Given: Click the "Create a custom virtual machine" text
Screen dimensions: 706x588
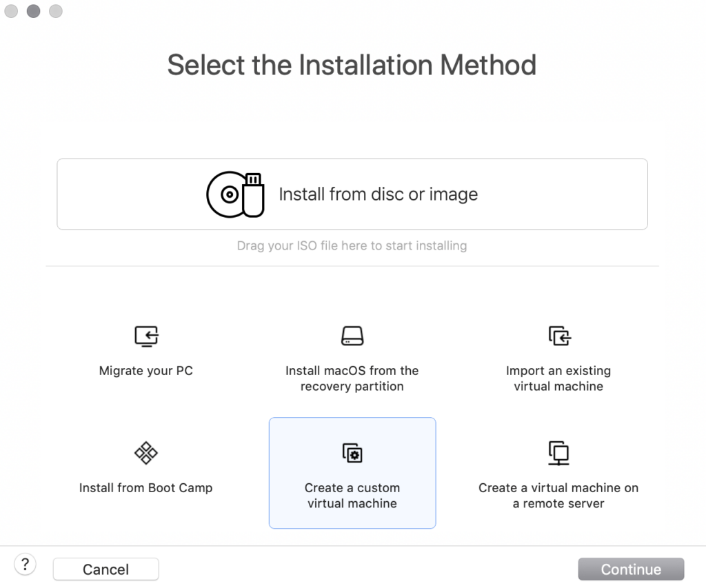Looking at the screenshot, I should [352, 496].
